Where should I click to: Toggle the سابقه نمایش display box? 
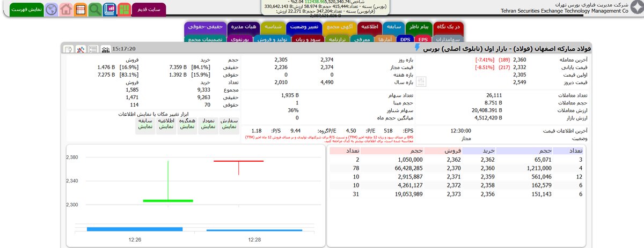click(x=146, y=125)
